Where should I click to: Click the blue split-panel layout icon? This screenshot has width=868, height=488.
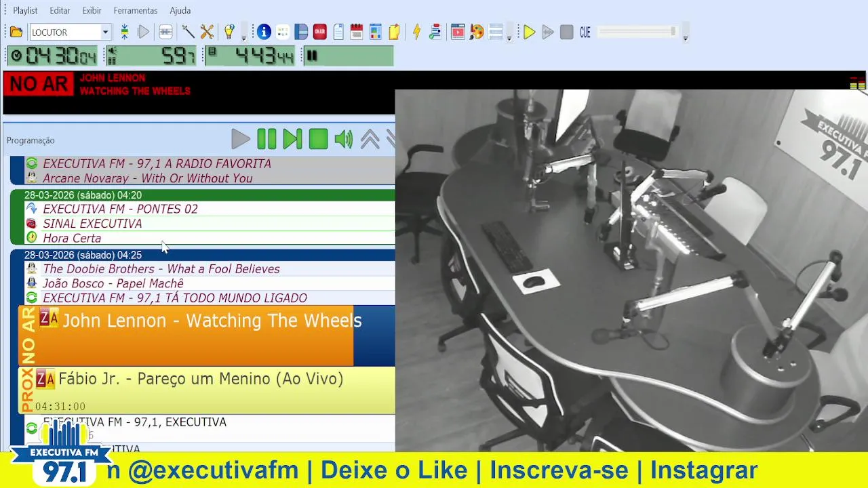[x=301, y=32]
